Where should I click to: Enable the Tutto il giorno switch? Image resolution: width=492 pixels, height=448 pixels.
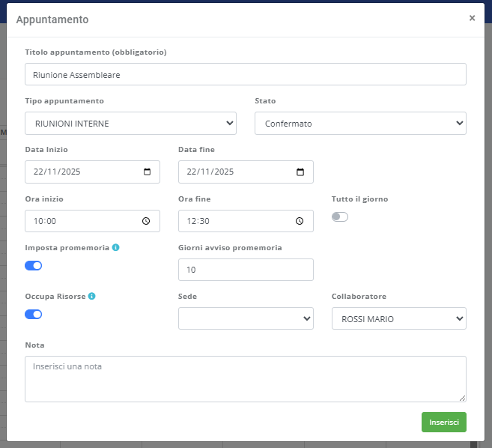coord(340,217)
